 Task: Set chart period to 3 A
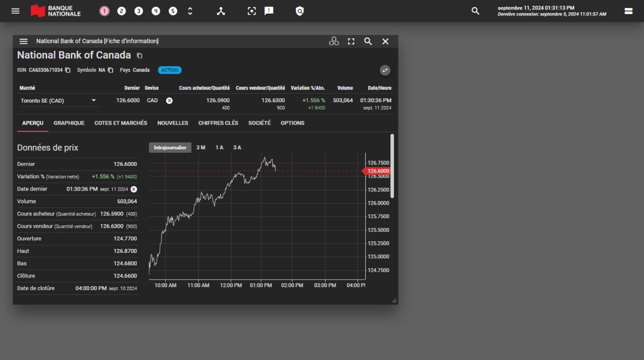[x=237, y=147]
